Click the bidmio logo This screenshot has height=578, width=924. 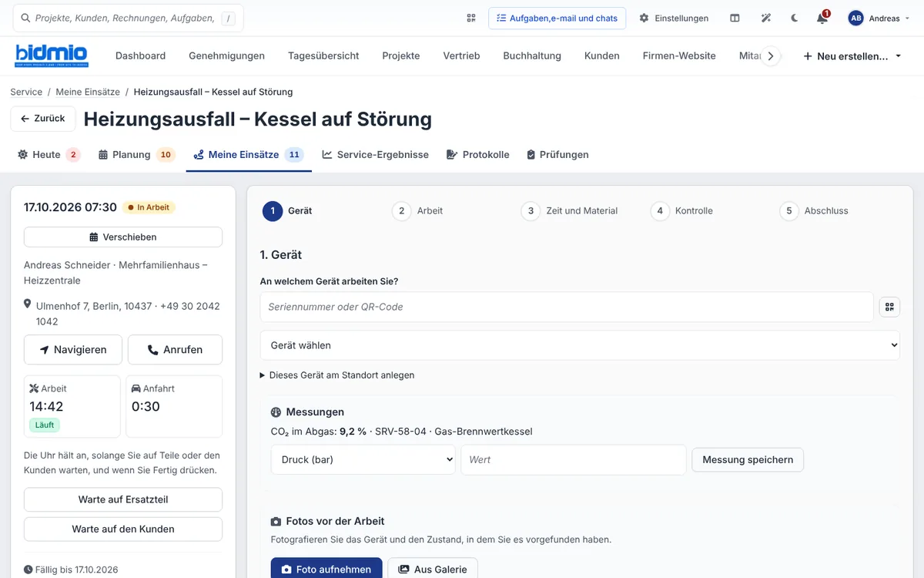(x=52, y=55)
